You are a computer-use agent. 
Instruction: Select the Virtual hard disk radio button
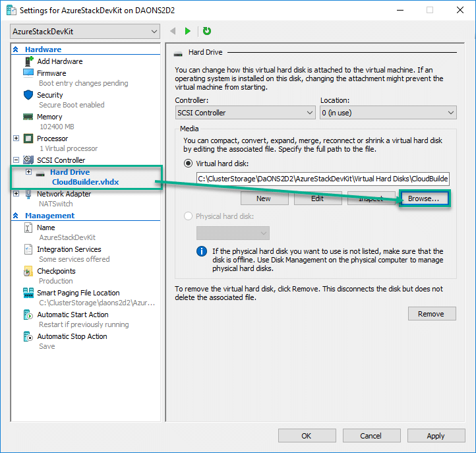pyautogui.click(x=188, y=164)
